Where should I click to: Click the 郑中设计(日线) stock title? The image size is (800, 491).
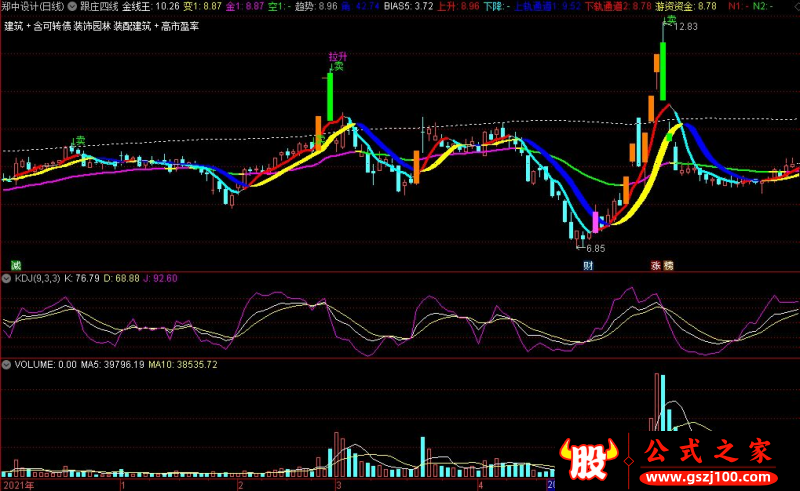pos(33,6)
